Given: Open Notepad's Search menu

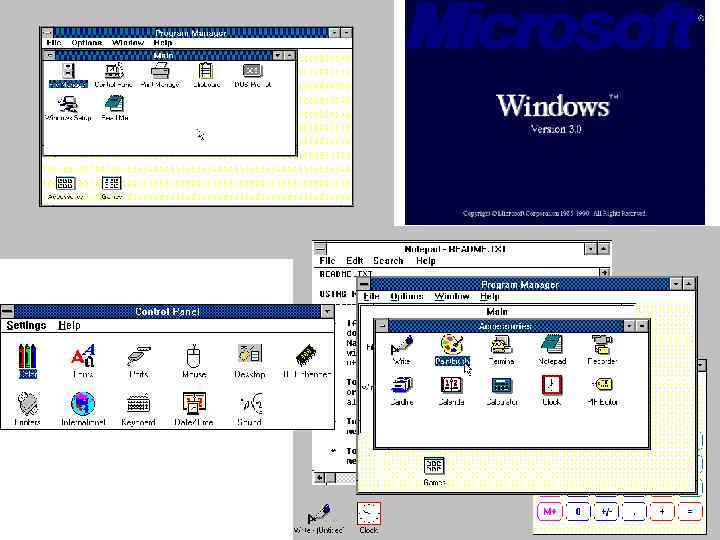Looking at the screenshot, I should (388, 260).
